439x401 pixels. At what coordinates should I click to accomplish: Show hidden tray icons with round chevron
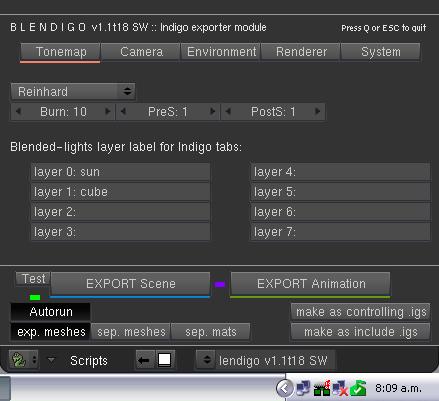coord(285,388)
